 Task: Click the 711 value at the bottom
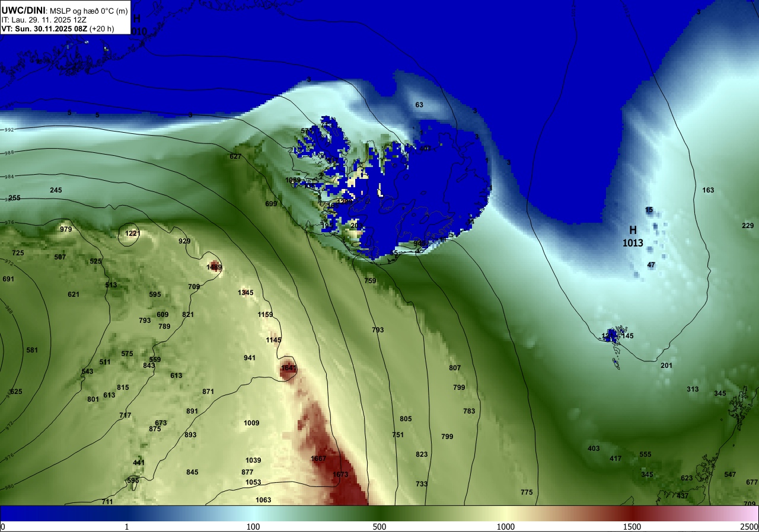coord(107,502)
